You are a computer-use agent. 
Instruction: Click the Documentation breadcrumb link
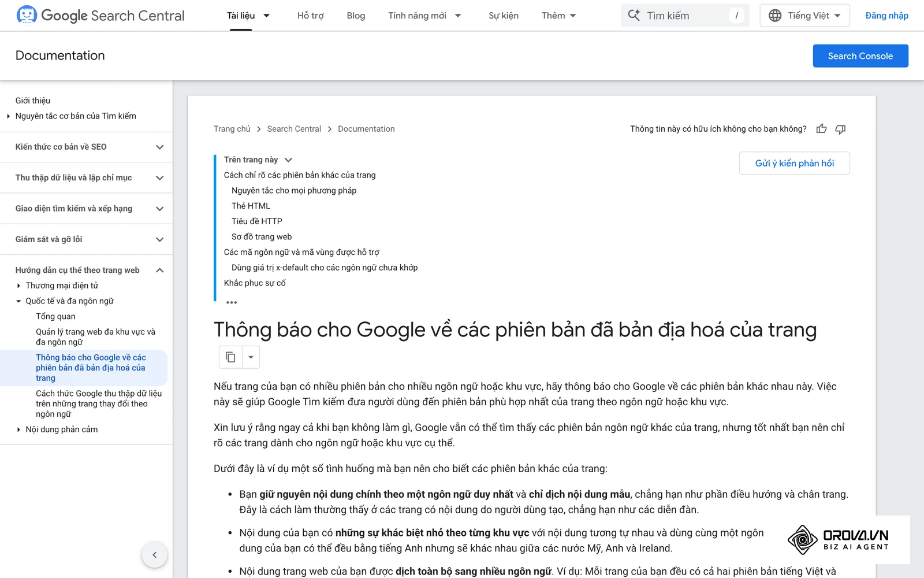(366, 129)
